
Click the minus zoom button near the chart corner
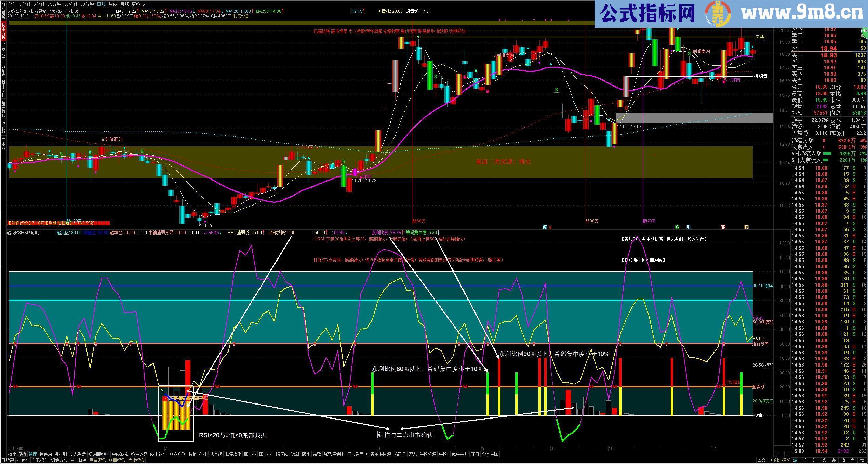point(782,454)
